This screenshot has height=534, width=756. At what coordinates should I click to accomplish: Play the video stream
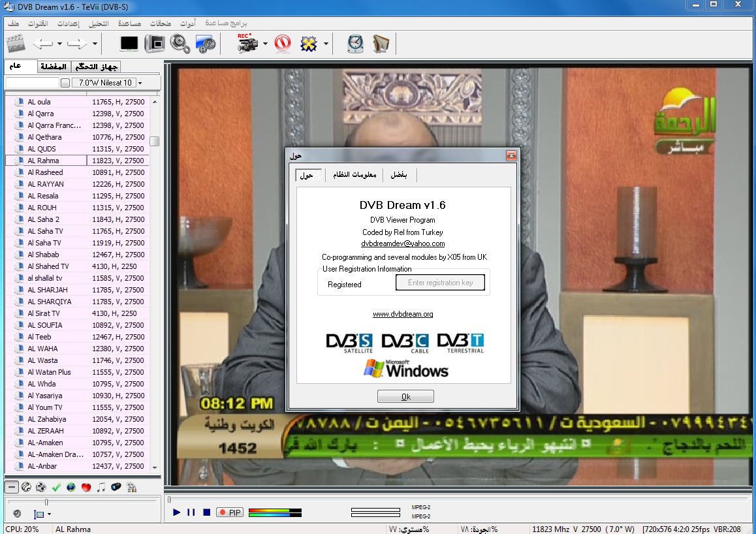coord(176,512)
